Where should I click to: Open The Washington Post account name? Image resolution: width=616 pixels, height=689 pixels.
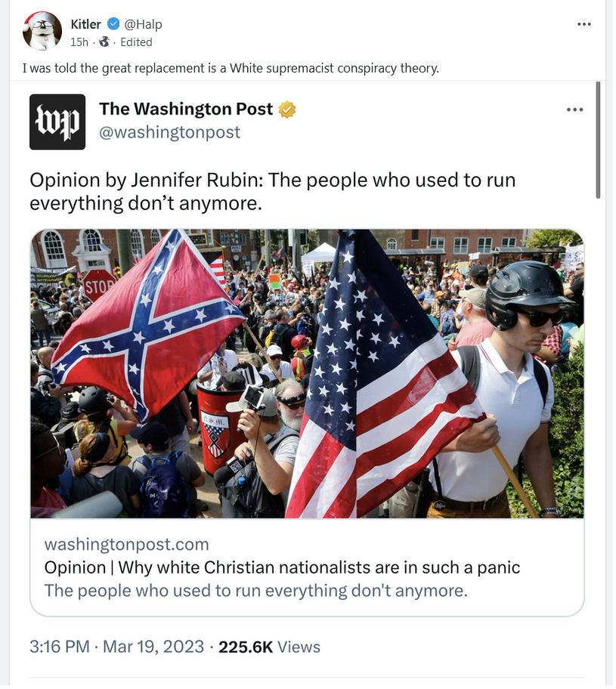[x=186, y=109]
